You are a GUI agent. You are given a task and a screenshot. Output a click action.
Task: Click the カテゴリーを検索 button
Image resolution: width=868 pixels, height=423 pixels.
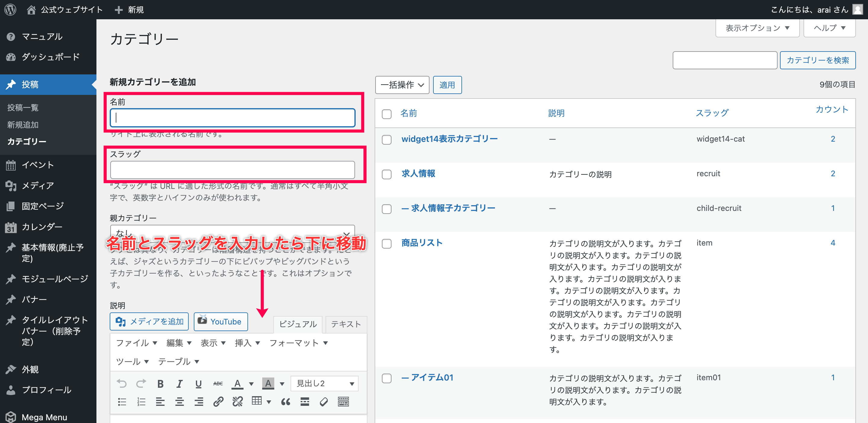(x=817, y=60)
